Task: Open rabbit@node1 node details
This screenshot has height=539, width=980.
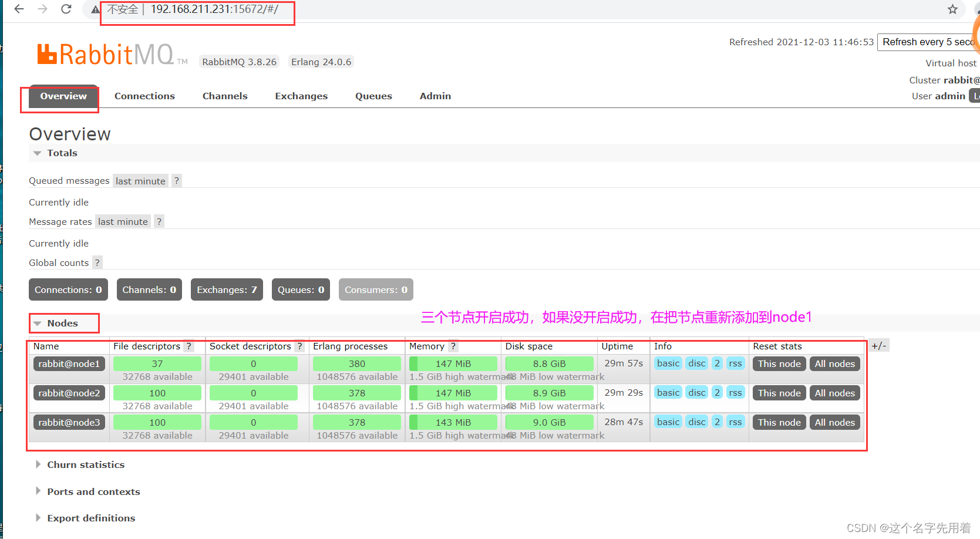Action: (69, 364)
